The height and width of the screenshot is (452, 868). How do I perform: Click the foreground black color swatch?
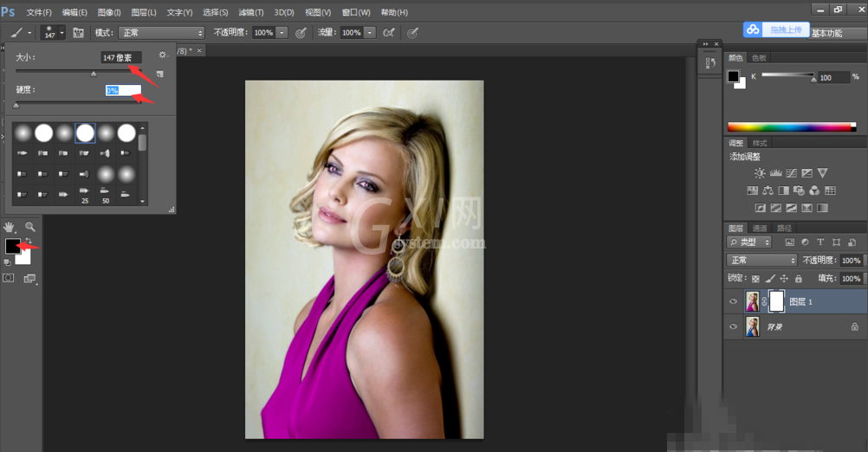(x=13, y=246)
